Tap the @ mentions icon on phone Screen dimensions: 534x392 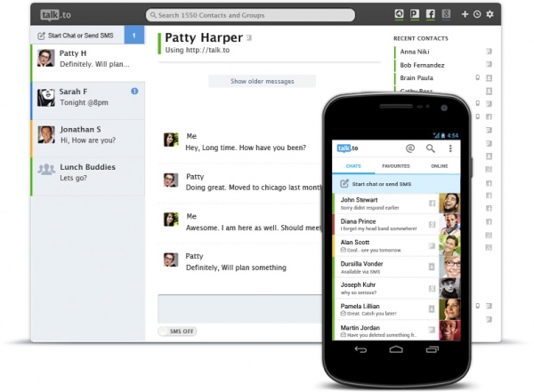(x=410, y=148)
